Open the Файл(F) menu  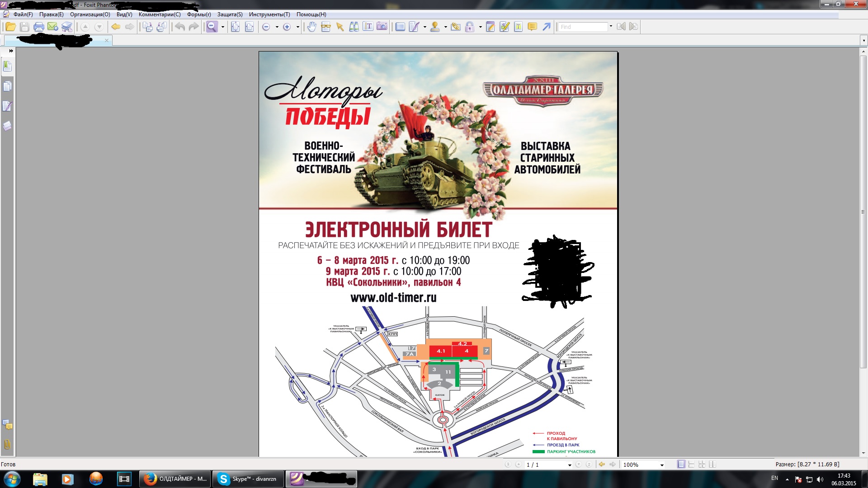click(x=23, y=14)
